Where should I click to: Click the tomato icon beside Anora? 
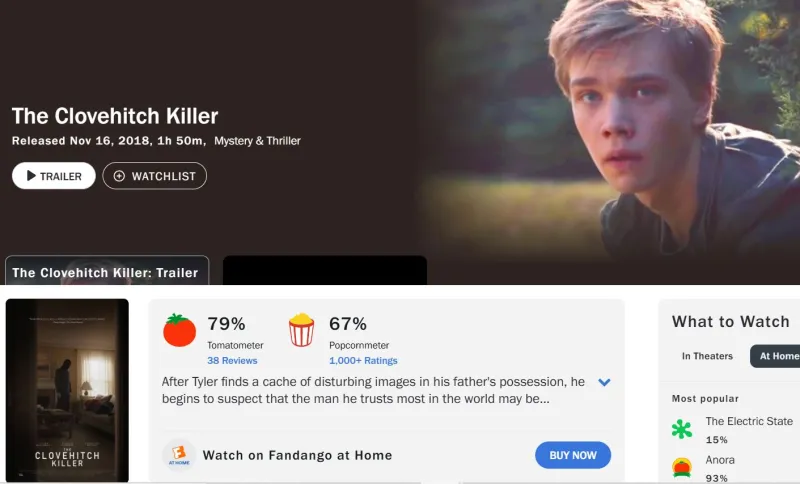click(682, 467)
